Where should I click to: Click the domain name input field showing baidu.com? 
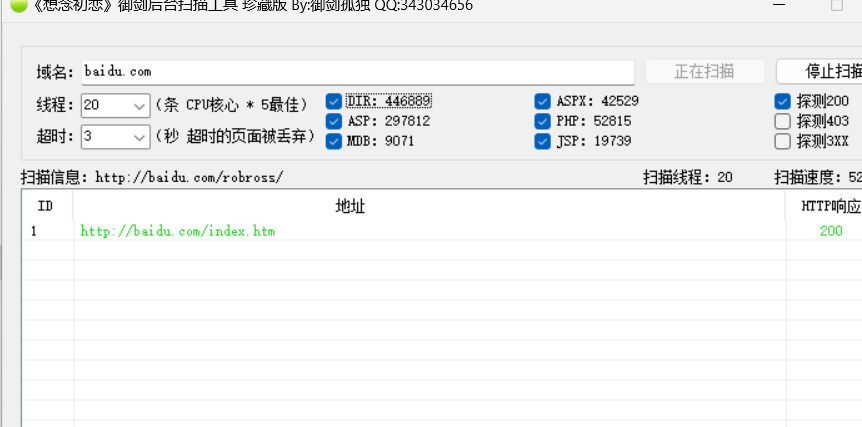358,72
